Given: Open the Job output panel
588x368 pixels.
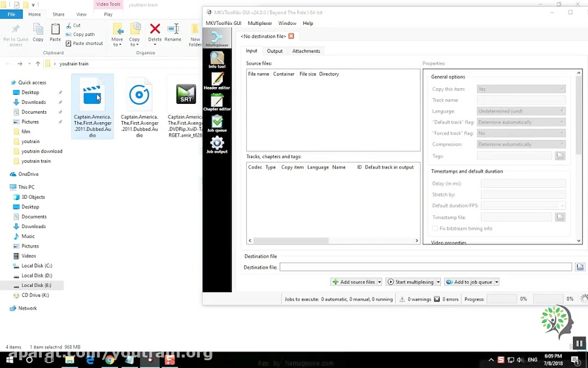Looking at the screenshot, I should pyautogui.click(x=217, y=144).
